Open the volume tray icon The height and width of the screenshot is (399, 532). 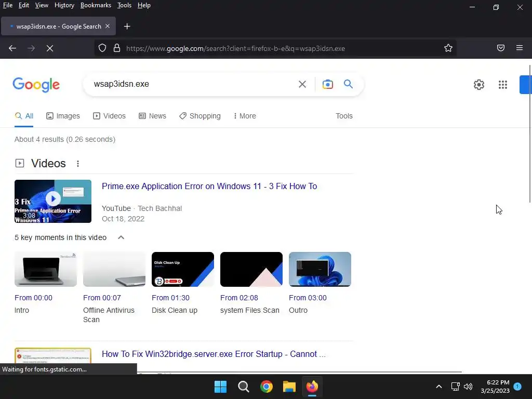click(x=468, y=387)
